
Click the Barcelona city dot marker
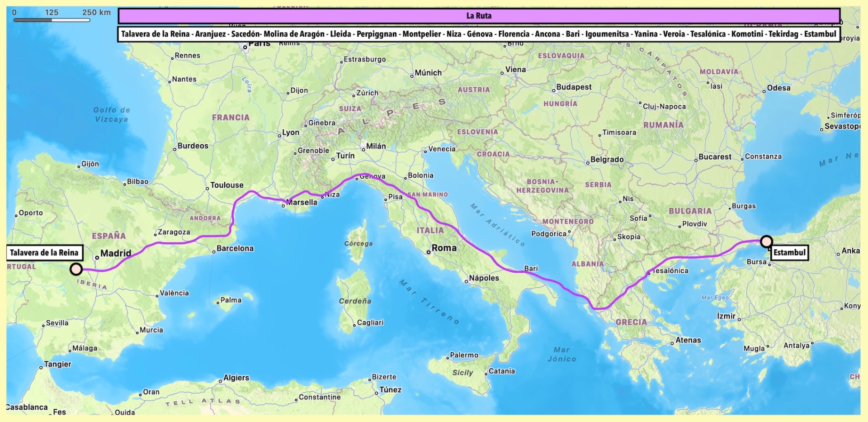click(x=214, y=251)
